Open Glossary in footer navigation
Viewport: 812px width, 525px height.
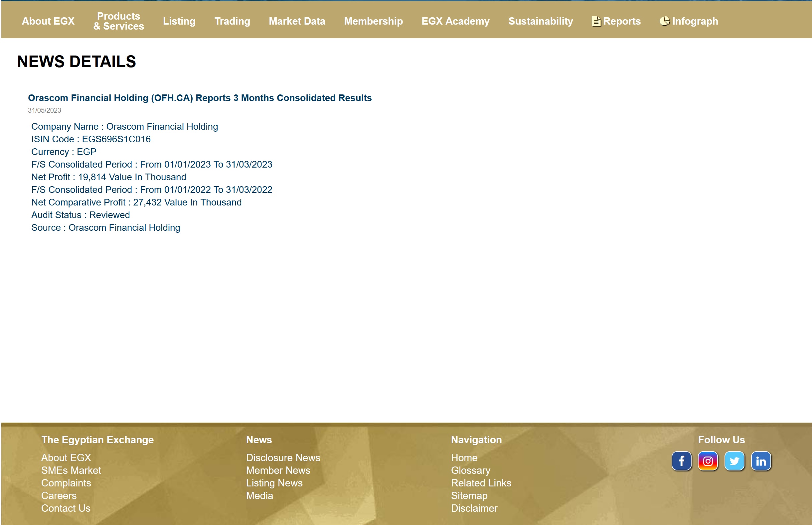pos(470,470)
